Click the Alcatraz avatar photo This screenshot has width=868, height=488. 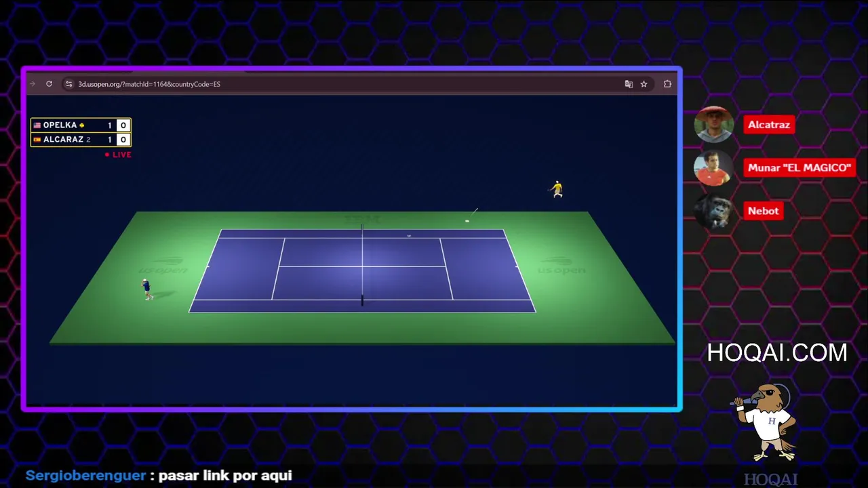tap(714, 125)
